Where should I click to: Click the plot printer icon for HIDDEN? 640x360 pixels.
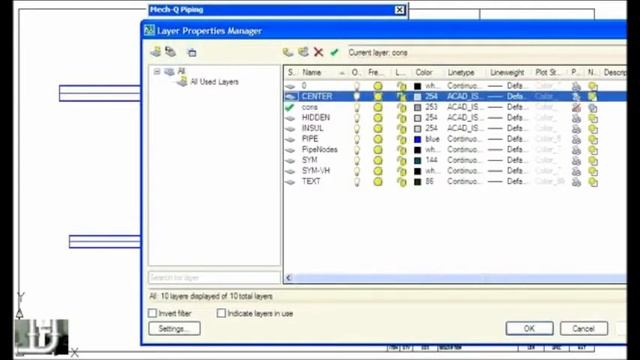576,118
